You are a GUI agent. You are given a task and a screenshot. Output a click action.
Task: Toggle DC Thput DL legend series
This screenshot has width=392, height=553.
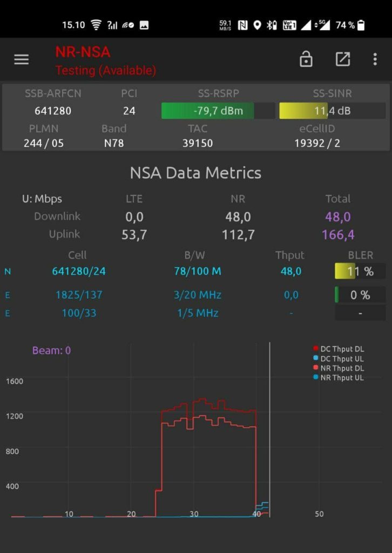click(338, 349)
